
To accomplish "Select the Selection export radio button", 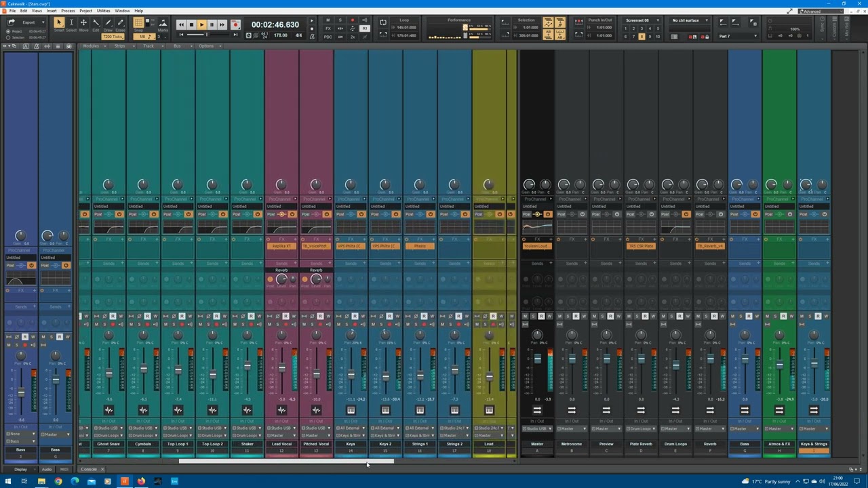I will coord(8,37).
